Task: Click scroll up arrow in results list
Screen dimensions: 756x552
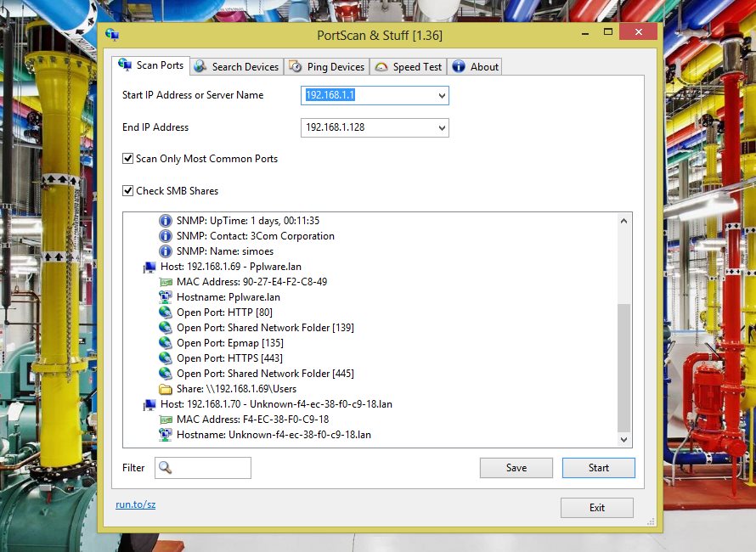Action: click(x=623, y=221)
